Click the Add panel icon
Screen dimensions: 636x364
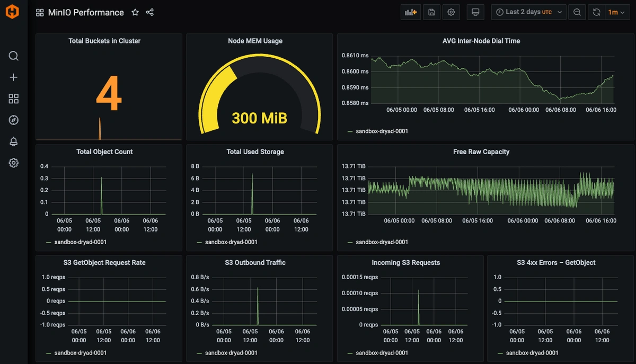[x=410, y=12]
